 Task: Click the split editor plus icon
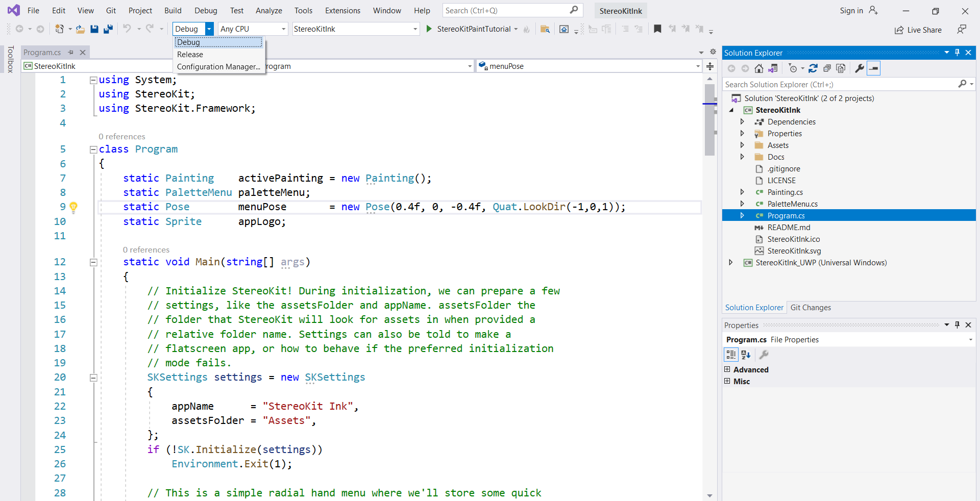pyautogui.click(x=710, y=66)
